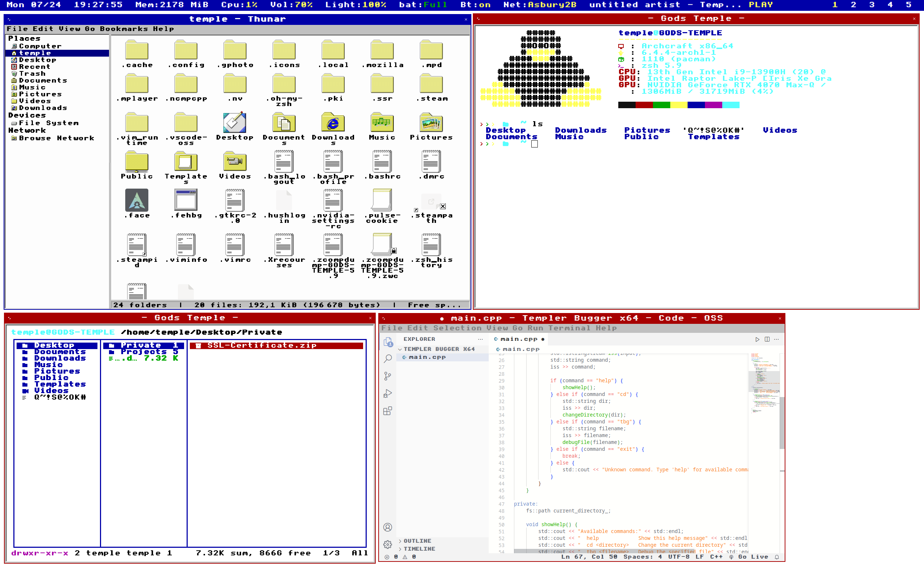The width and height of the screenshot is (924, 577).
Task: Open the Accounts icon in the activity bar
Action: click(388, 527)
